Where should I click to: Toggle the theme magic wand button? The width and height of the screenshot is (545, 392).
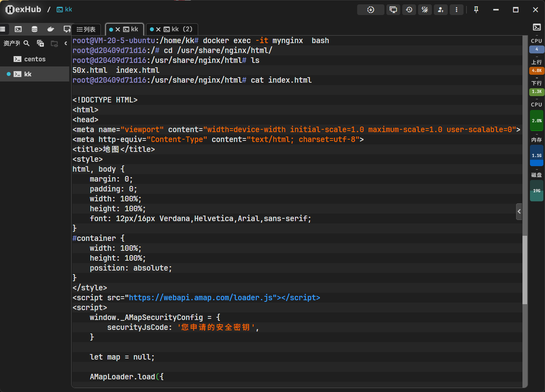425,9
